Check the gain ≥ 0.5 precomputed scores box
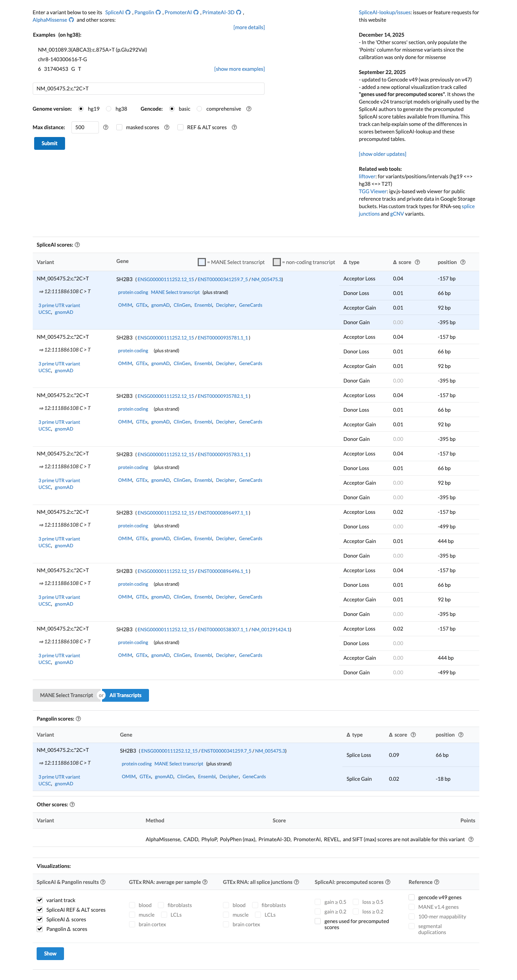Image resolution: width=517 pixels, height=980 pixels. tap(318, 902)
